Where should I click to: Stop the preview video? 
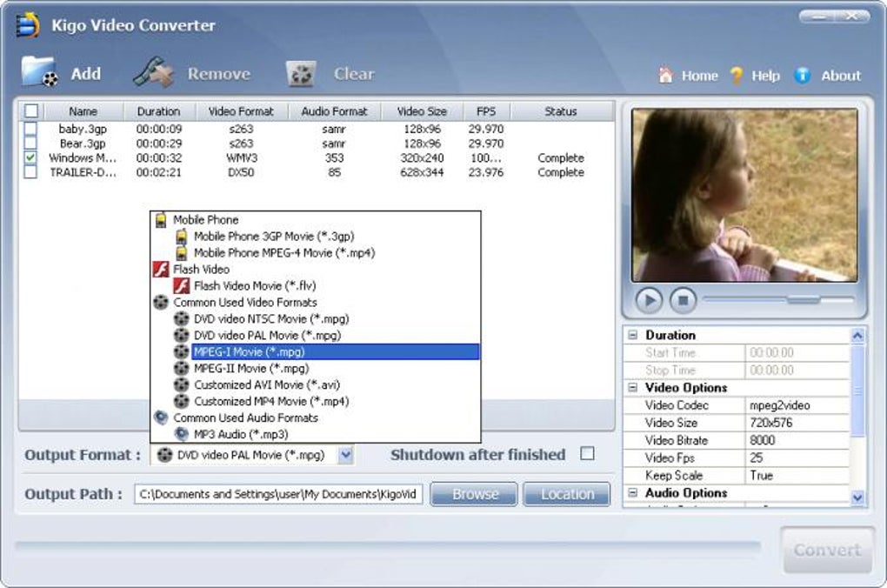click(x=684, y=300)
